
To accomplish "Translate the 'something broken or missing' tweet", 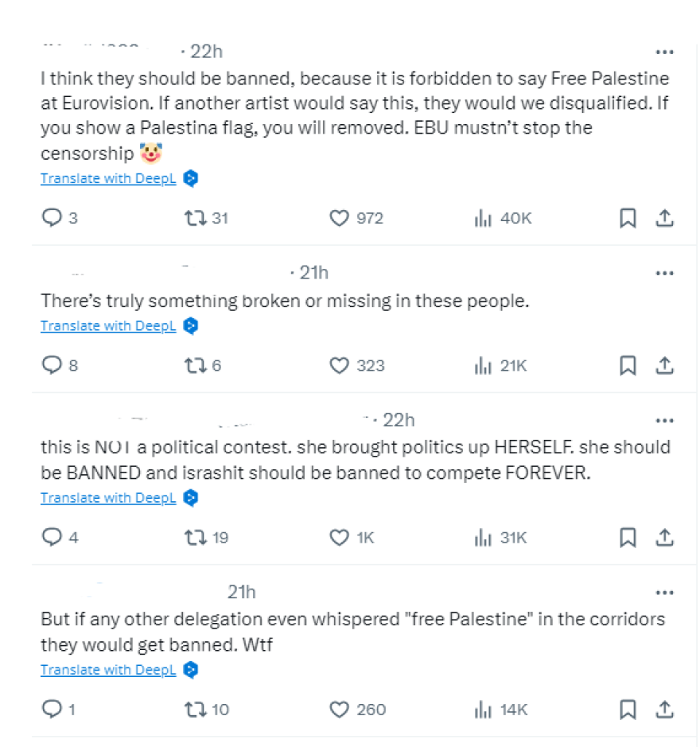I will (108, 326).
